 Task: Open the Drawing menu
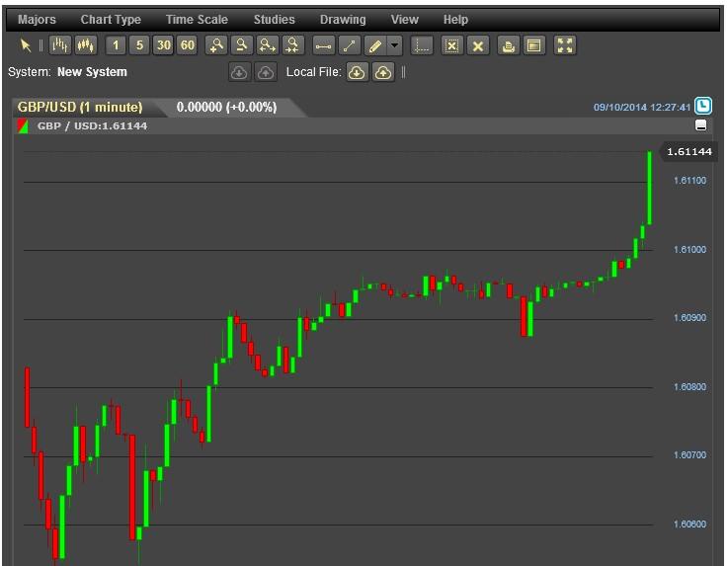[x=343, y=20]
